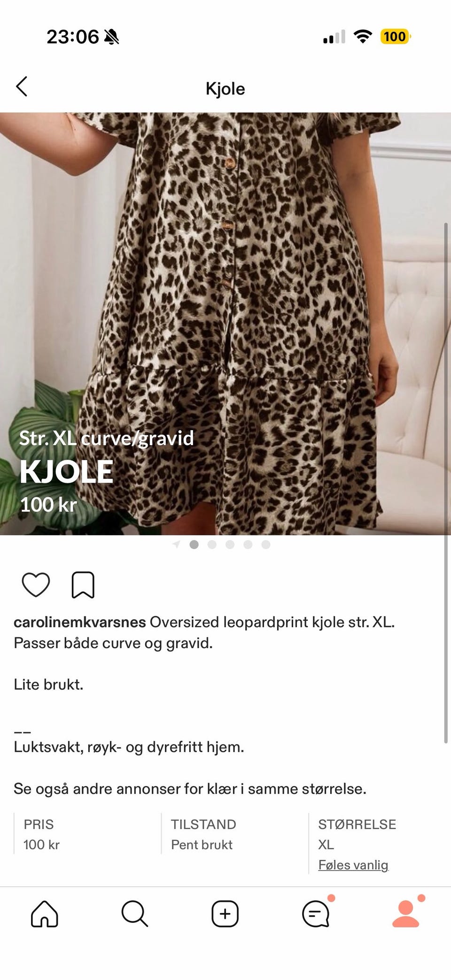Jump to the fourth image dot
The width and height of the screenshot is (451, 980).
pyautogui.click(x=248, y=545)
